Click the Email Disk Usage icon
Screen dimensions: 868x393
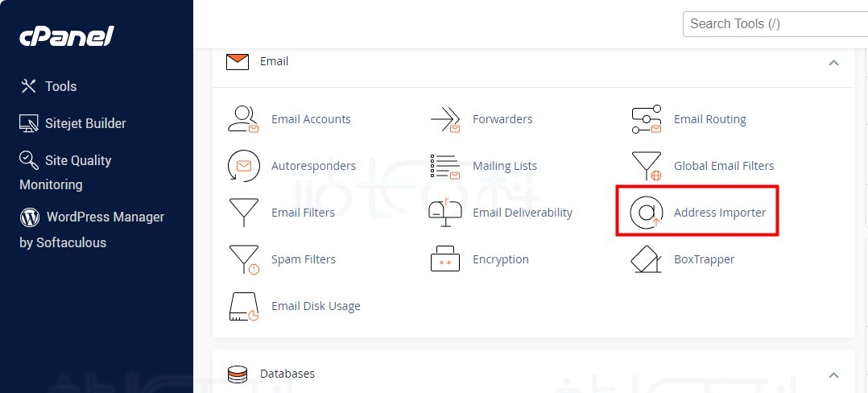point(244,306)
